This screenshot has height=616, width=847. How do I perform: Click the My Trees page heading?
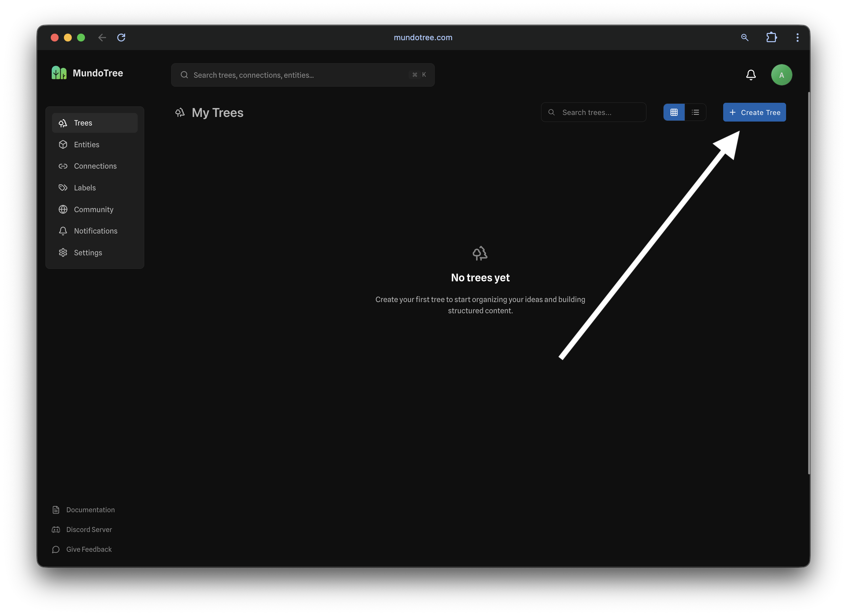click(x=217, y=112)
